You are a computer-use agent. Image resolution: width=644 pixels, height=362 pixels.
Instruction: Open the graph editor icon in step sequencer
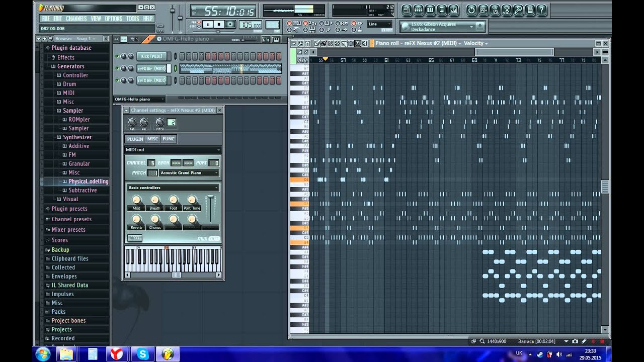(x=266, y=39)
